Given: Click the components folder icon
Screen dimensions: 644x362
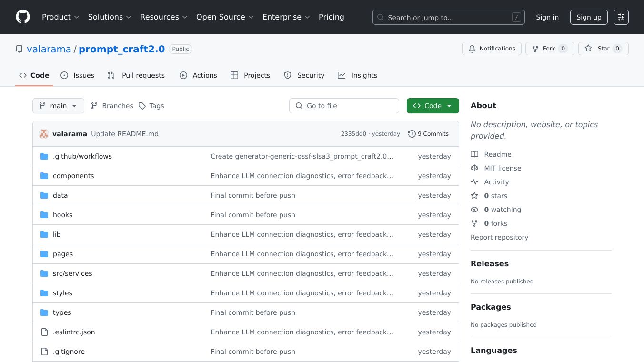Looking at the screenshot, I should [44, 176].
